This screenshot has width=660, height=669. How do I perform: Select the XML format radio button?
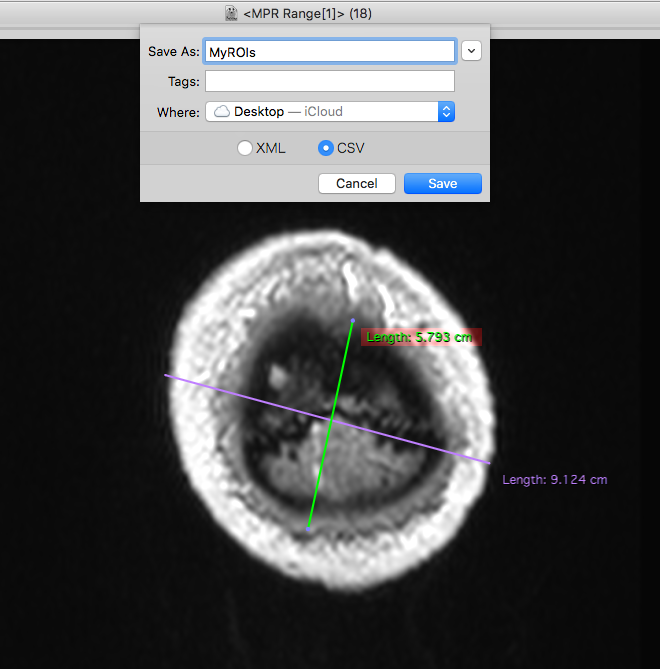coord(245,148)
